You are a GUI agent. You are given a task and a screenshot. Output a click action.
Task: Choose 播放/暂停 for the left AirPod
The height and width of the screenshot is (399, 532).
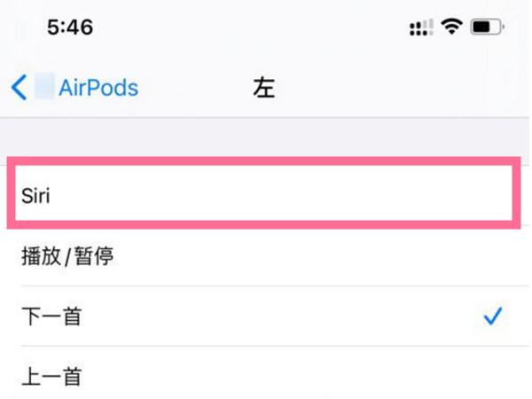tap(67, 257)
